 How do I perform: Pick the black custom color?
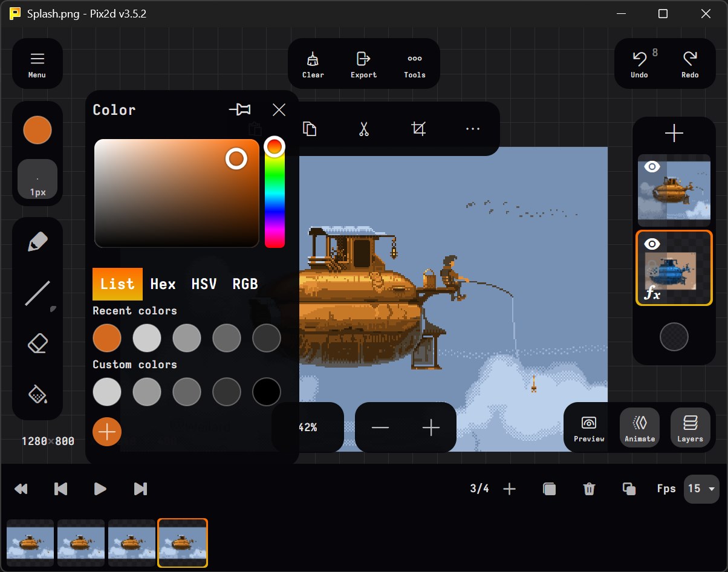click(267, 392)
